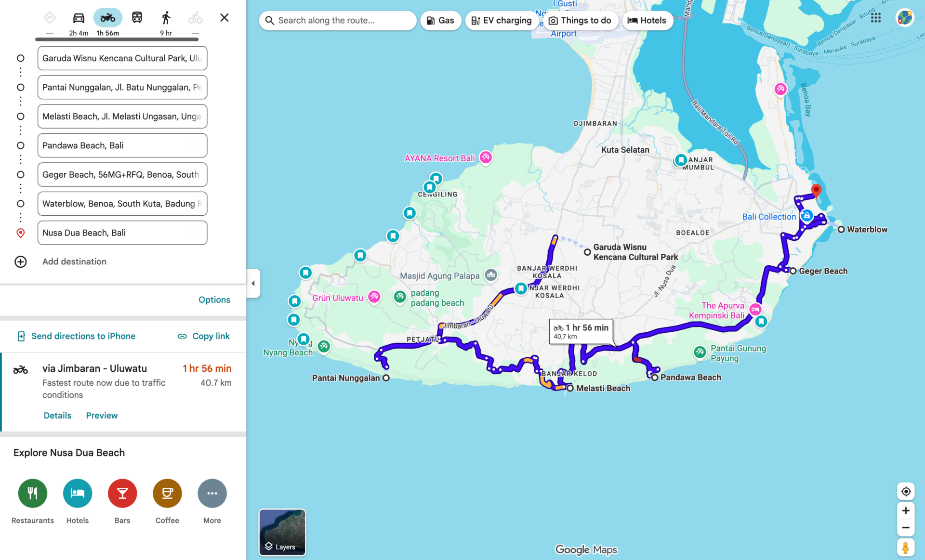Select the transit bus travel mode
The width and height of the screenshot is (925, 560).
click(x=137, y=18)
